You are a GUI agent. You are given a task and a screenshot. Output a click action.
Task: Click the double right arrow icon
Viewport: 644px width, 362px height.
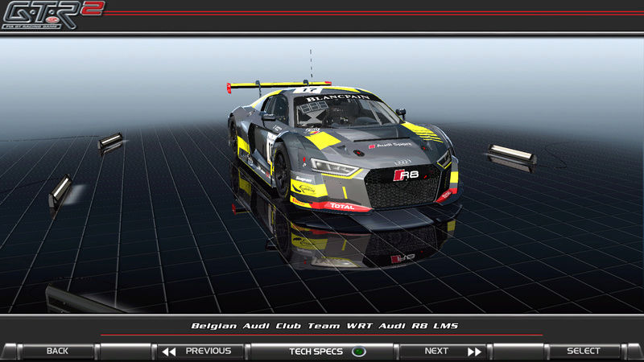[474, 352]
